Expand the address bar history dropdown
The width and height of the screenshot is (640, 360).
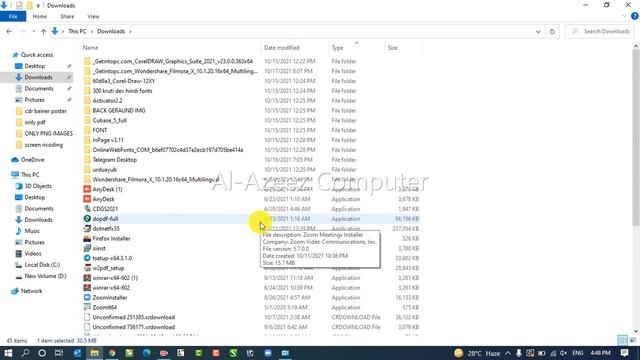[x=538, y=31]
